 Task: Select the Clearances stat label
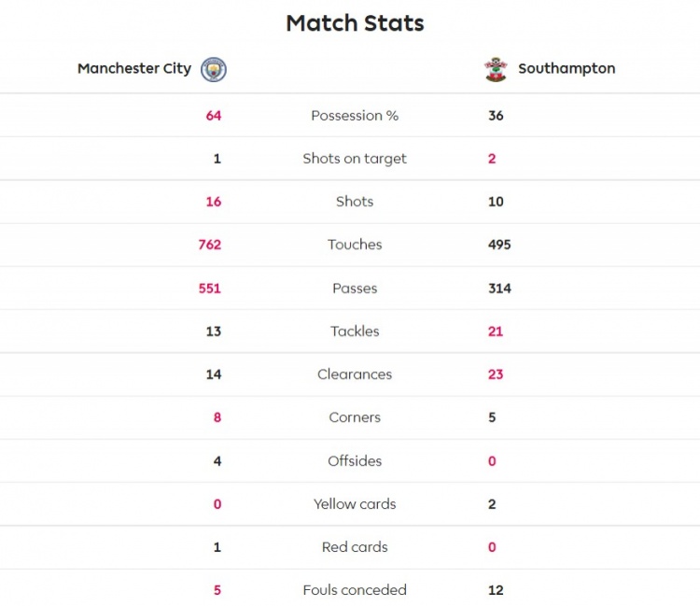click(355, 374)
